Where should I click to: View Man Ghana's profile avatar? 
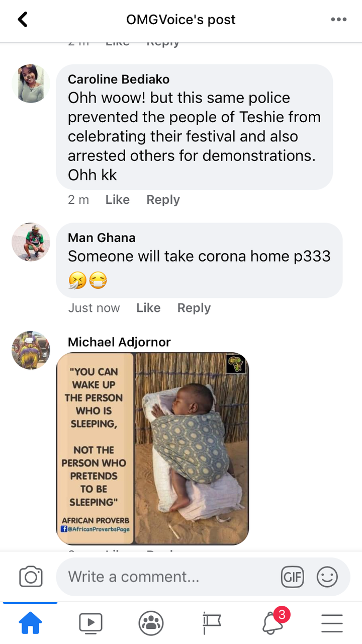(x=31, y=242)
